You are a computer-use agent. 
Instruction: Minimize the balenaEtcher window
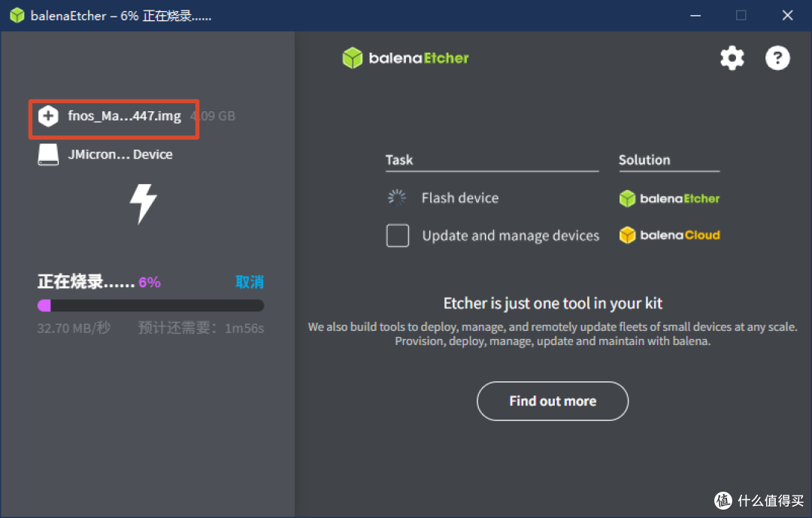pos(695,16)
